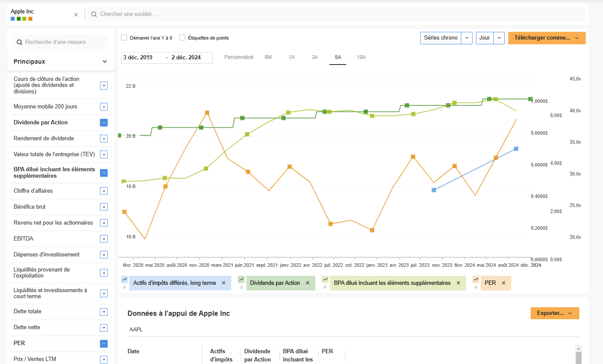
Task: Set BPA dilué series to bar chart
Action: [325, 287]
